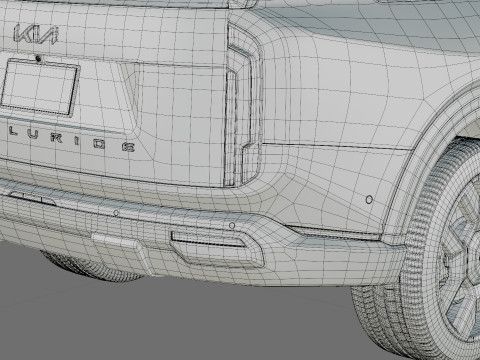Click the Kia logo emblem on the tailgate
This screenshot has width=480, height=360.
point(36,34)
